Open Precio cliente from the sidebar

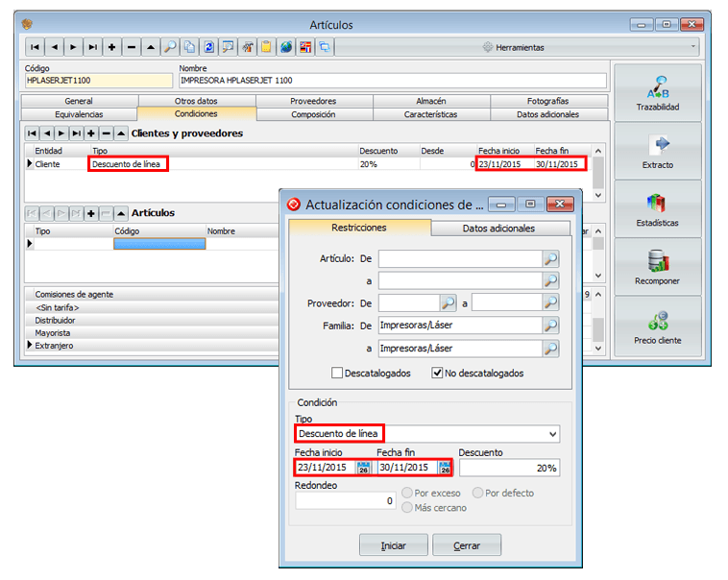coord(657,326)
